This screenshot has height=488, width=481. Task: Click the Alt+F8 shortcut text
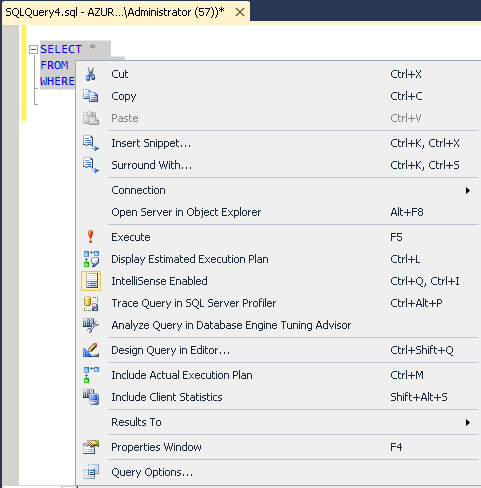tap(407, 212)
